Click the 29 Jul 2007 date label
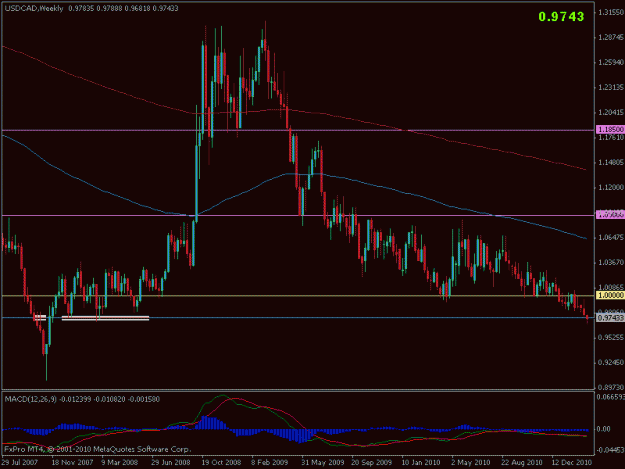This screenshot has height=469, width=625. pos(20,462)
